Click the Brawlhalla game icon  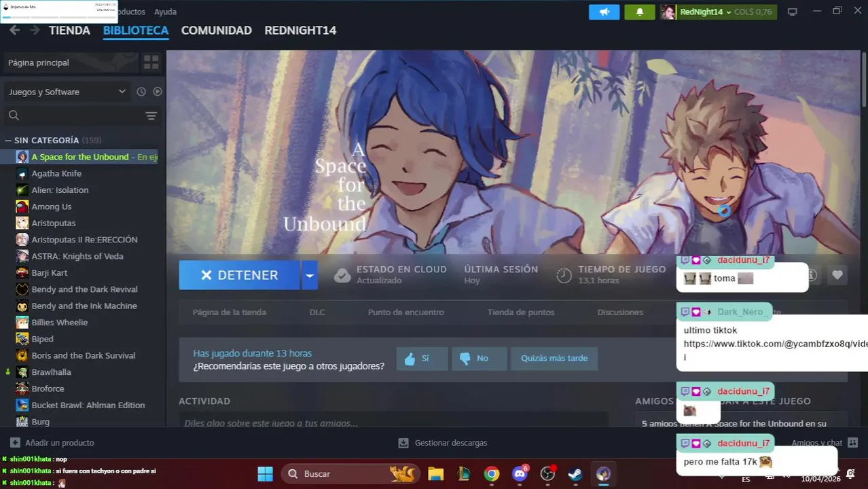(22, 372)
